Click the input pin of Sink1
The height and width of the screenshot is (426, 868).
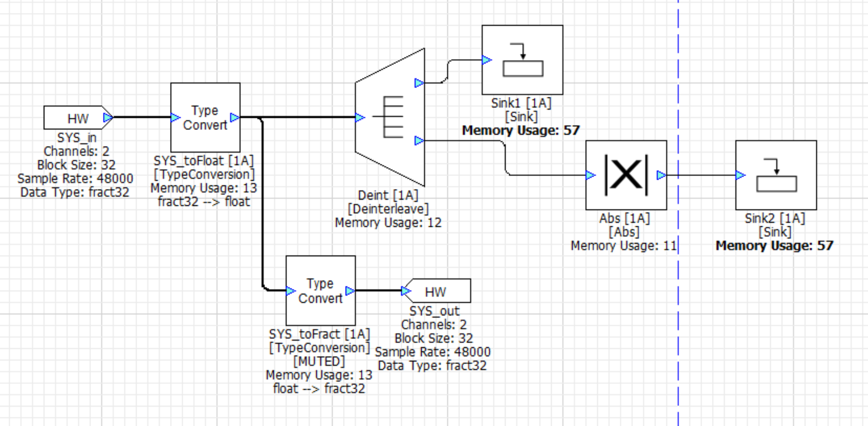487,60
